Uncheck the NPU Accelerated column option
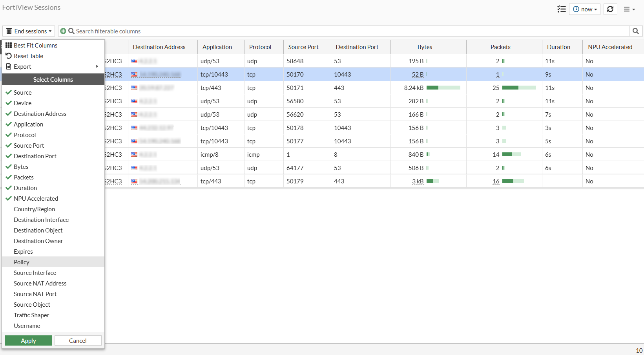The height and width of the screenshot is (355, 644). (x=36, y=199)
